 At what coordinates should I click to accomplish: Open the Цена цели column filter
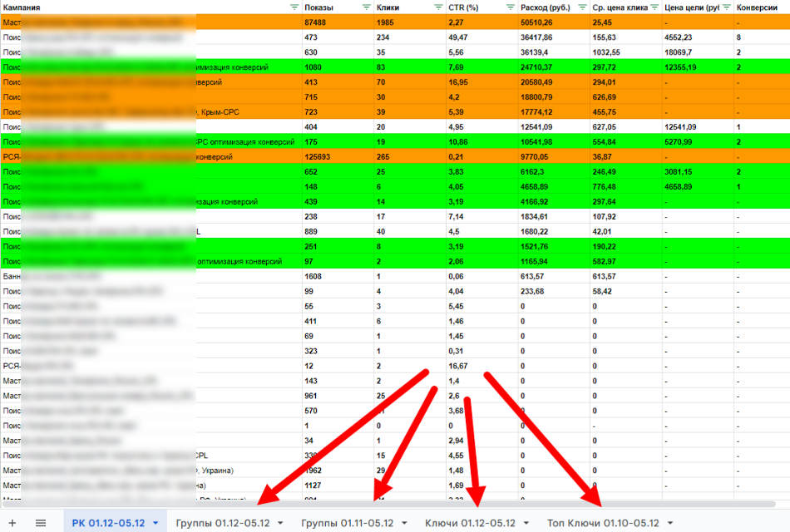click(x=726, y=7)
